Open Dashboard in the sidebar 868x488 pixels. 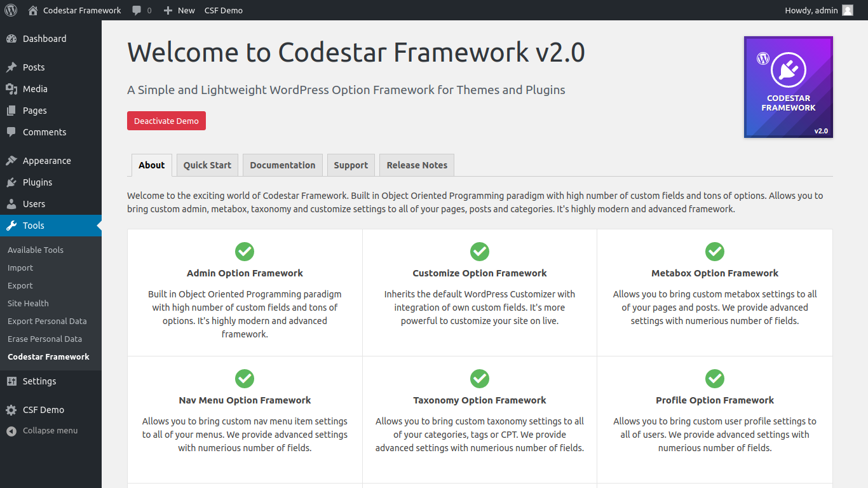click(x=44, y=39)
